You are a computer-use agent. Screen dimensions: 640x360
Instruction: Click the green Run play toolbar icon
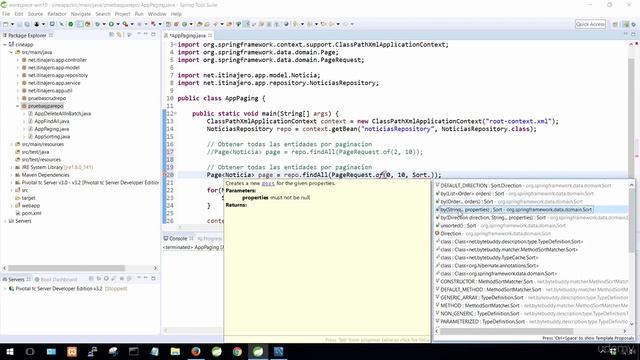pyautogui.click(x=111, y=24)
